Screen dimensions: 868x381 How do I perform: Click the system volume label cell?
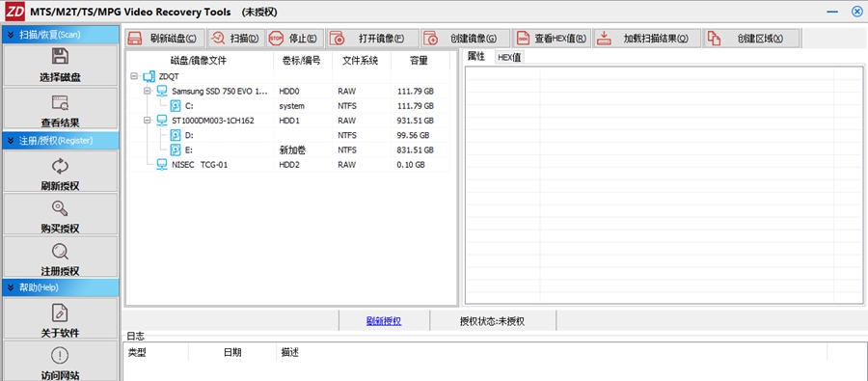pyautogui.click(x=291, y=106)
